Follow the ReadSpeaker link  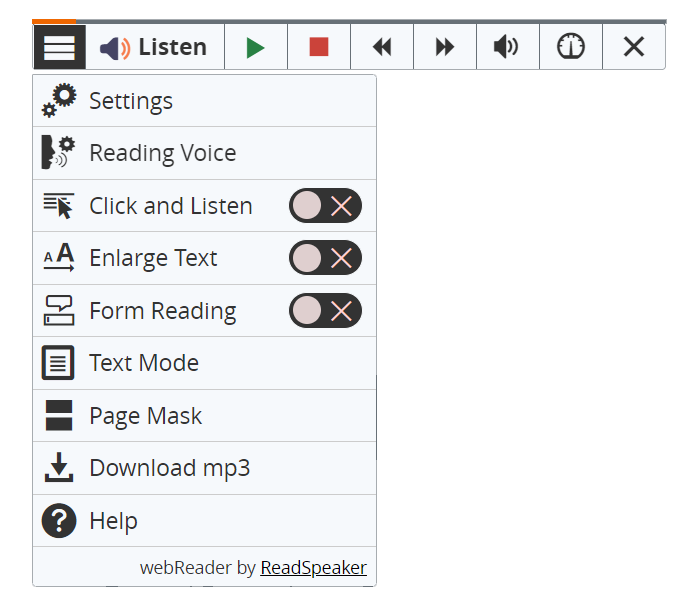(313, 568)
